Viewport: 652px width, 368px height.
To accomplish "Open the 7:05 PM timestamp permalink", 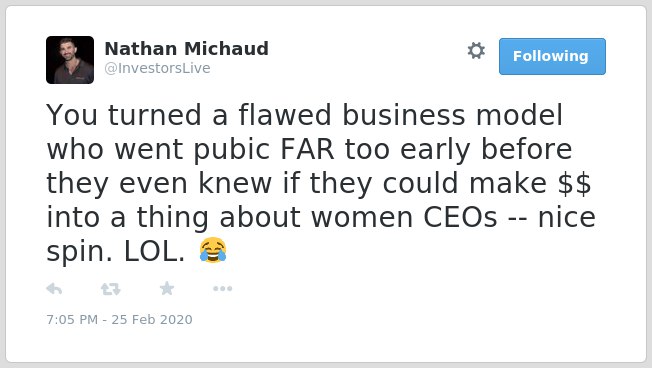I will 72,319.
